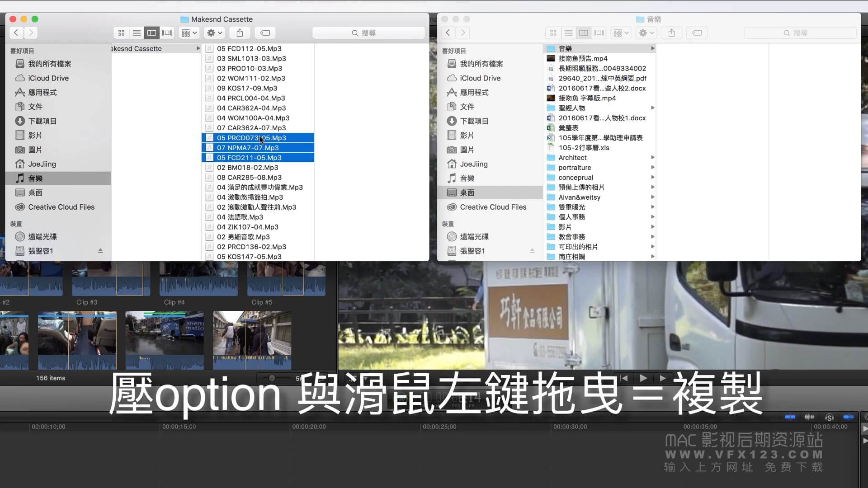The image size is (868, 488).
Task: Go back in Makesnd Cassette Finder window
Action: click(x=16, y=33)
